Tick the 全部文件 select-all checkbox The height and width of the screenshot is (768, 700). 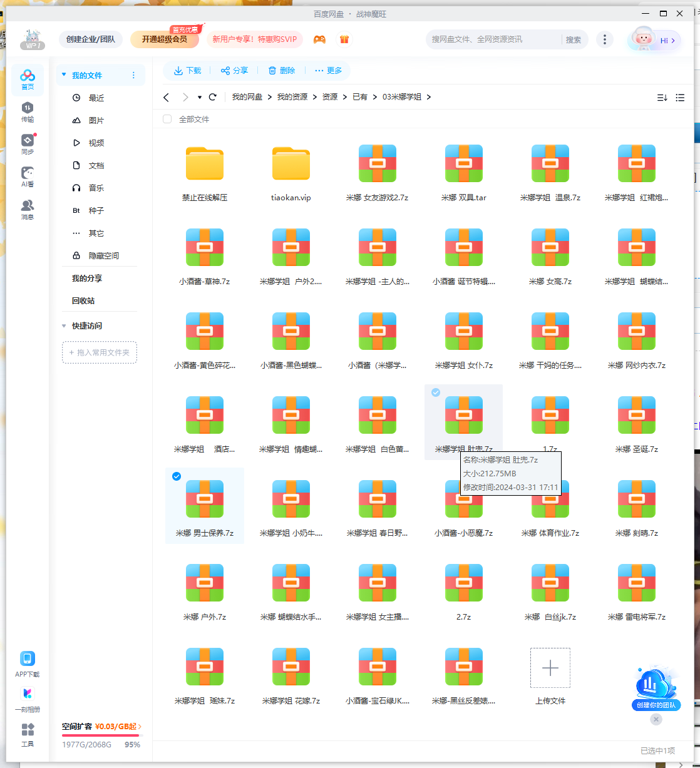[167, 119]
